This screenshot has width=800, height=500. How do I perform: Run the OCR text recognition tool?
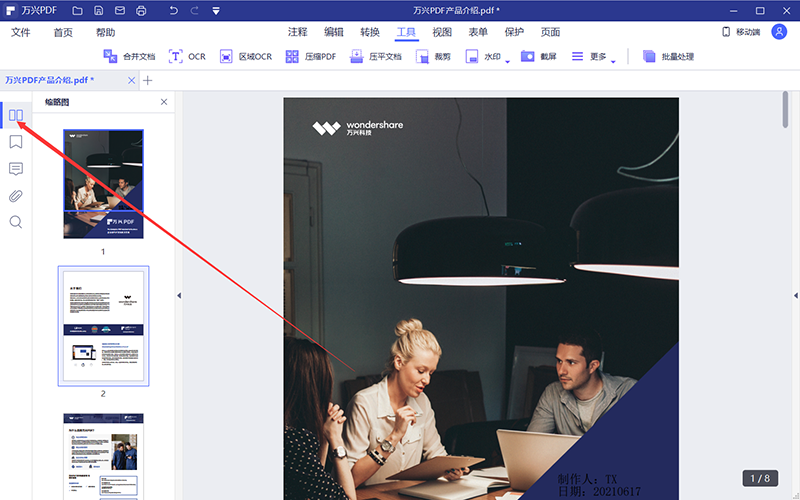click(187, 56)
